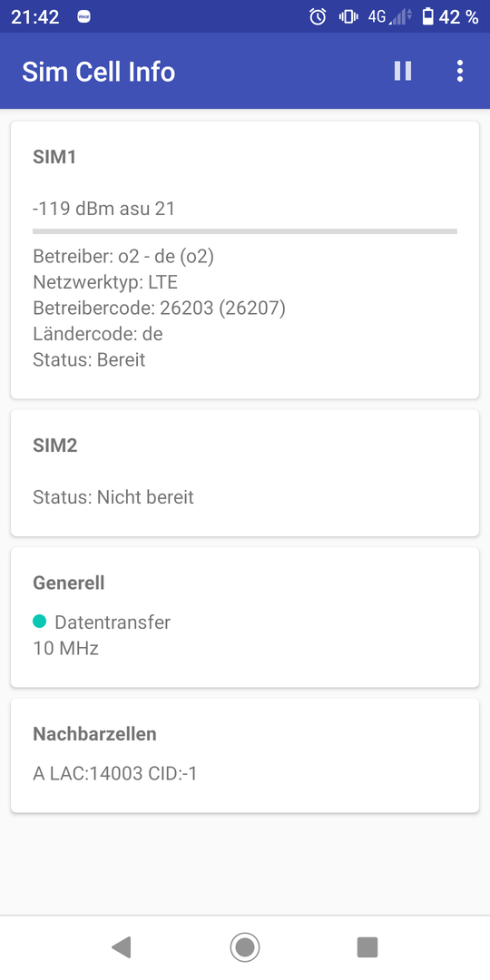
Task: Tap the Nachbarzellen card heading
Action: (x=94, y=734)
